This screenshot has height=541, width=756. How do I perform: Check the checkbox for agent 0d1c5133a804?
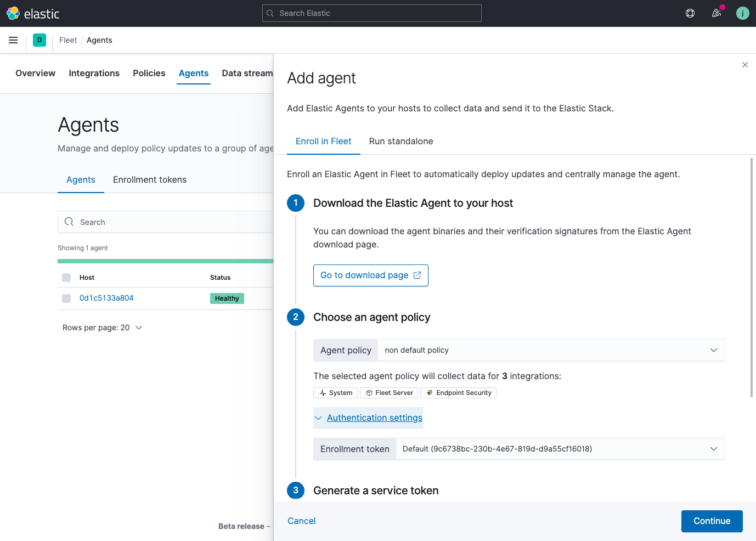coord(66,298)
